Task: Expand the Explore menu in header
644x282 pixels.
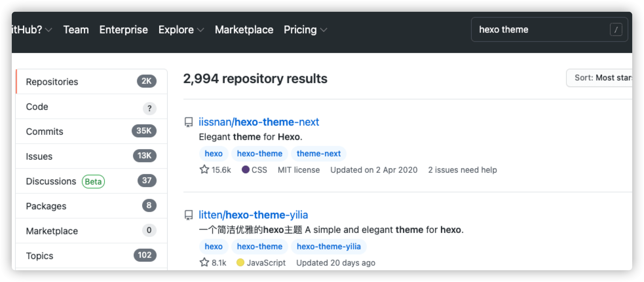Action: (x=181, y=30)
